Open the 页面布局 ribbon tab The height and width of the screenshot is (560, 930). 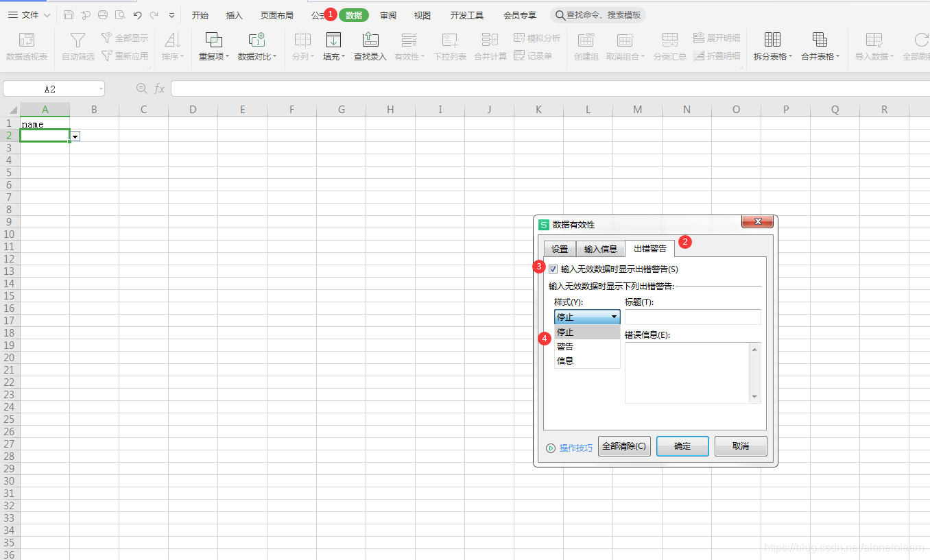276,15
